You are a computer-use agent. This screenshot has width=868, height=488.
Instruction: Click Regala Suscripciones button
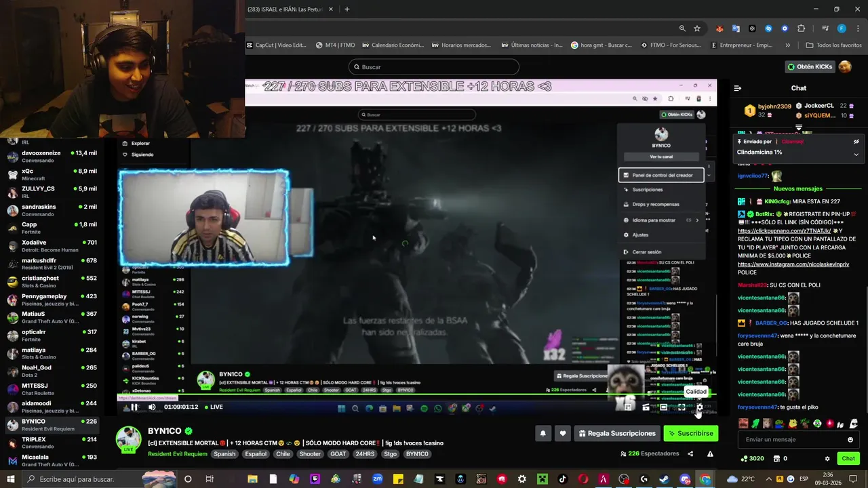[x=617, y=433]
